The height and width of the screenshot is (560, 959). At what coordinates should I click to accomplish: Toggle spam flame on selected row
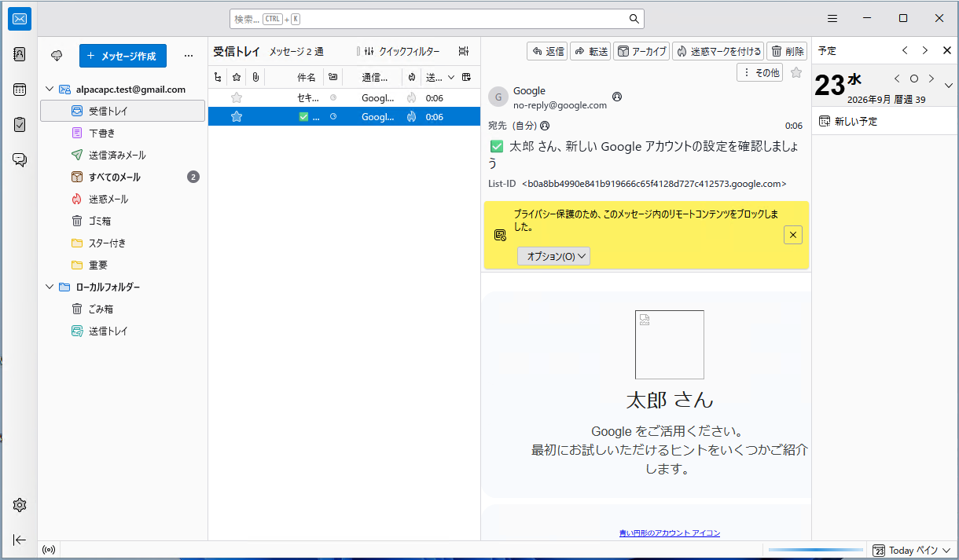(411, 117)
